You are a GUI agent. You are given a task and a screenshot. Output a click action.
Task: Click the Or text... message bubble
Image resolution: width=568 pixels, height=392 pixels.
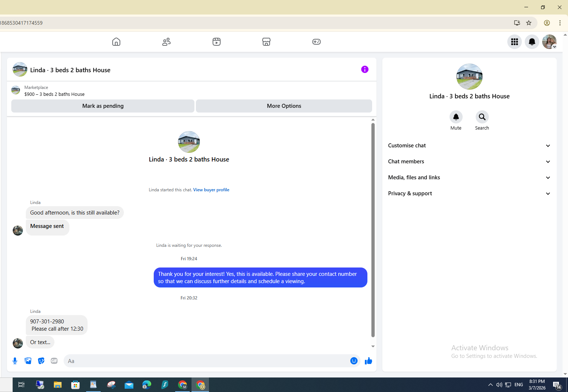[40, 342]
